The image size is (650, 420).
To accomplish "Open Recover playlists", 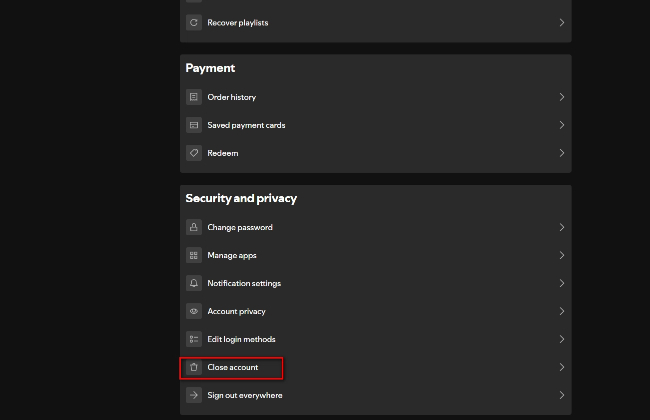I will click(x=376, y=23).
